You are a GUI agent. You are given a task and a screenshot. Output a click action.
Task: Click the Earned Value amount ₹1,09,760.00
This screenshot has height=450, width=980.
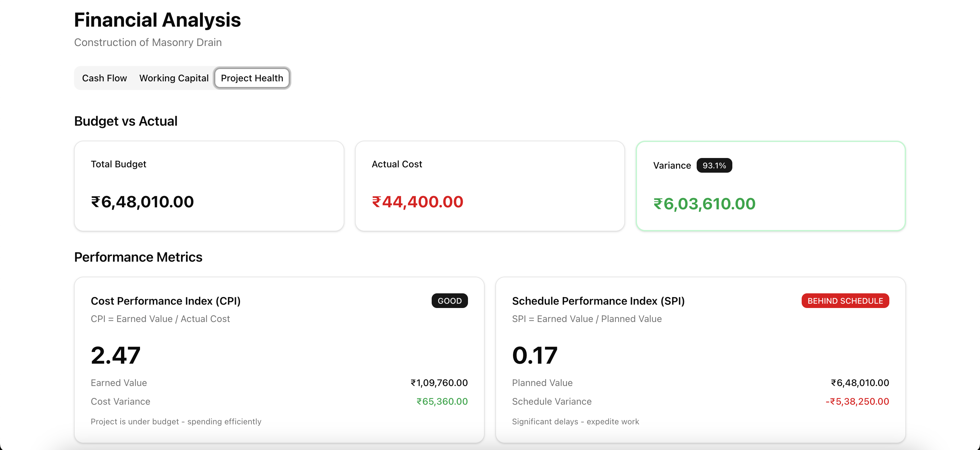[x=439, y=383]
